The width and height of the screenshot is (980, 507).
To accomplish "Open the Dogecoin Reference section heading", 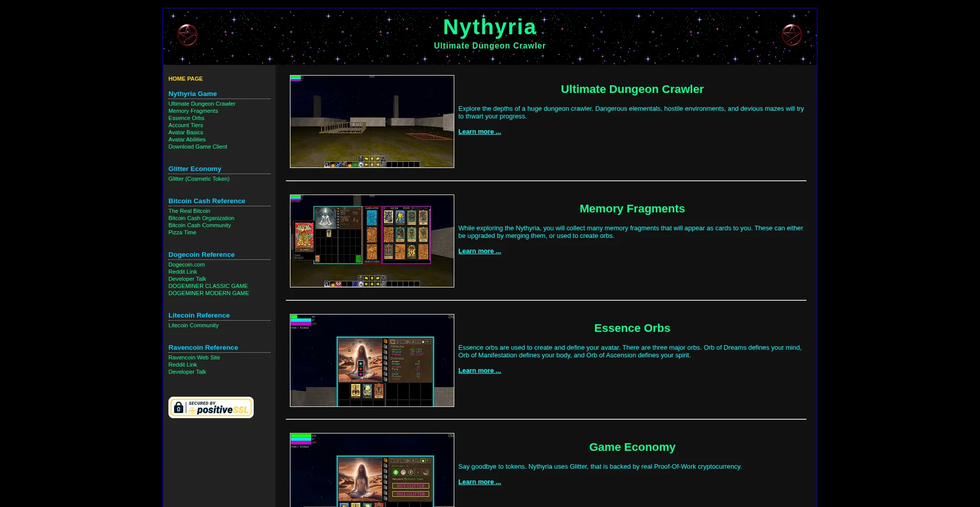I will point(201,255).
